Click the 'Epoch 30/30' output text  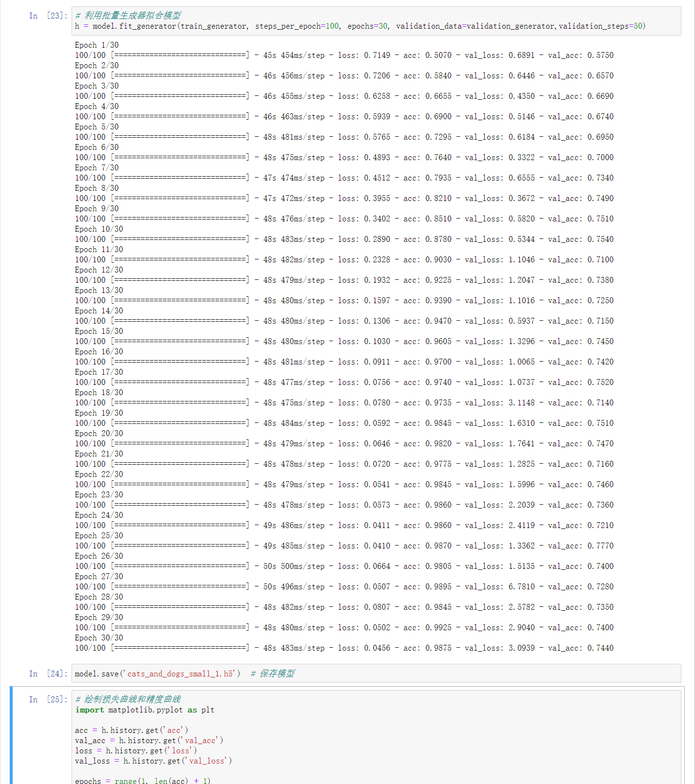click(99, 638)
